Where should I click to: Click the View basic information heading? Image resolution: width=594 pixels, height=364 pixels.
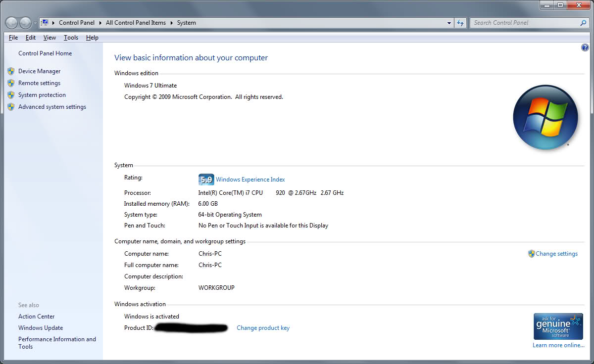coord(191,58)
